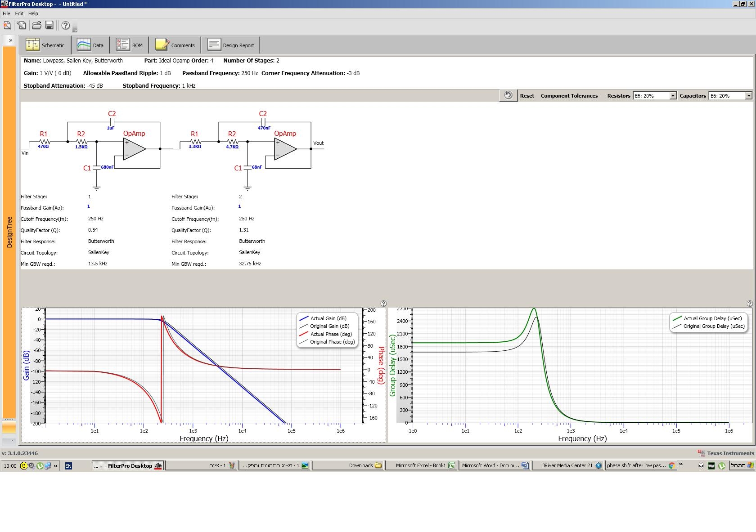Click the group delay plot help icon
Screen dimensions: 756x532
click(x=750, y=304)
